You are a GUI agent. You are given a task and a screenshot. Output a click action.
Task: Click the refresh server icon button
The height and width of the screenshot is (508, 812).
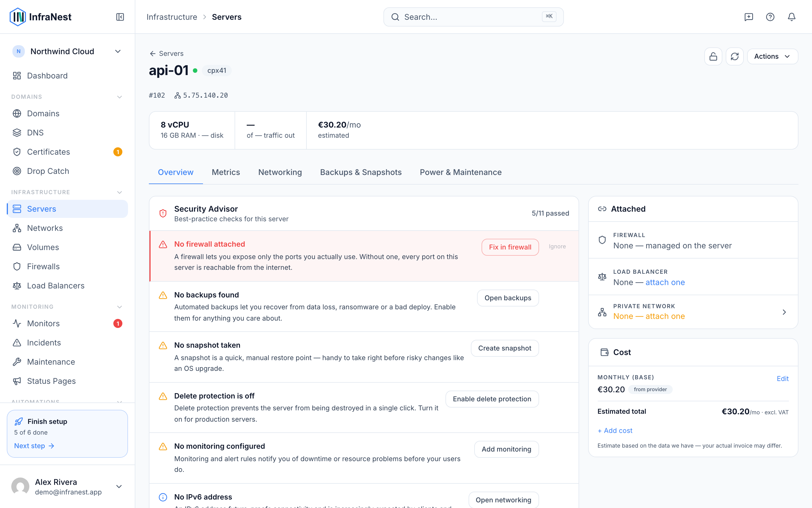coord(734,56)
